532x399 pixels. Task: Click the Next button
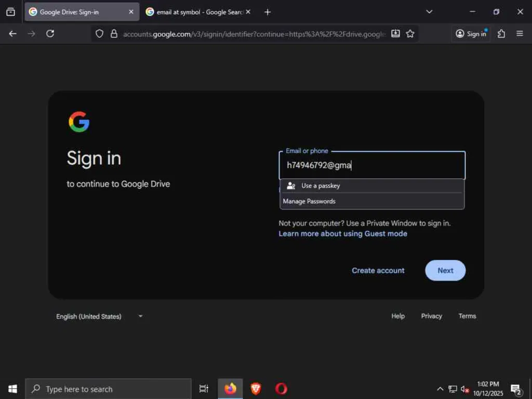[x=445, y=270]
